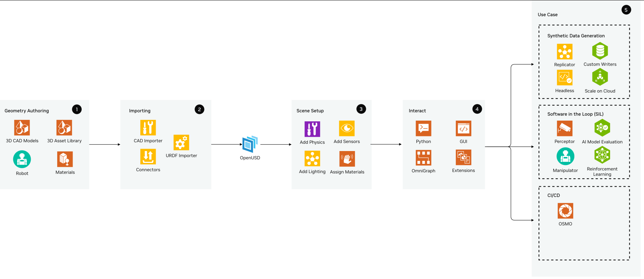
Task: Select the URDF Importer gear icon
Action: coord(181,143)
